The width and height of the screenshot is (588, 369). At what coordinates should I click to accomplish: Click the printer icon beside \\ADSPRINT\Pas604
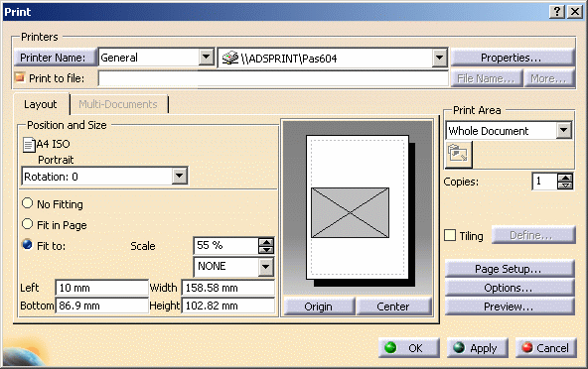230,58
